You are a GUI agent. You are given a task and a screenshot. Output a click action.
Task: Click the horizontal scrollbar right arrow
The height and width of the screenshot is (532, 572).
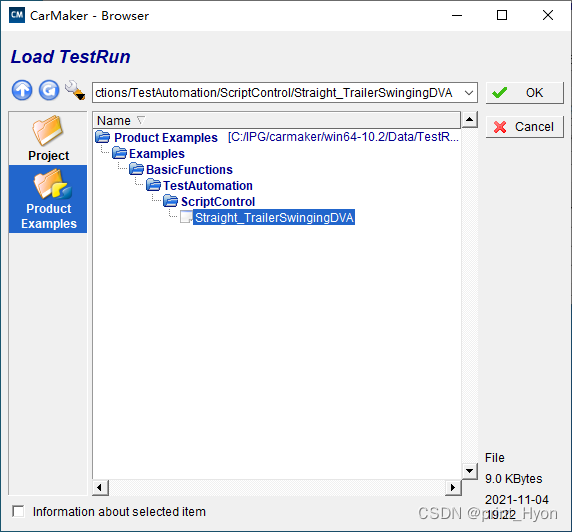click(x=453, y=487)
